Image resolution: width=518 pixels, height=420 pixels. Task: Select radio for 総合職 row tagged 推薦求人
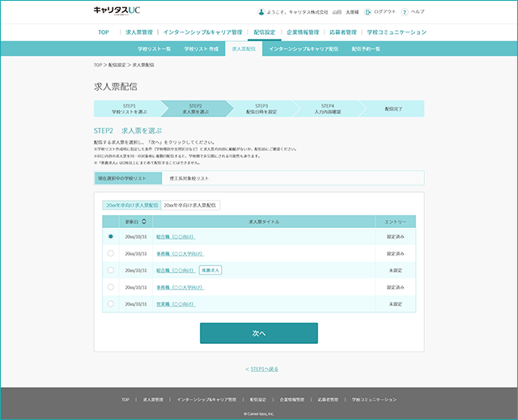(x=111, y=270)
